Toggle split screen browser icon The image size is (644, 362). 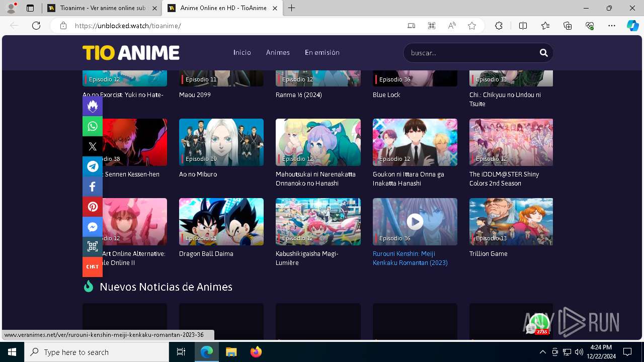[523, 26]
